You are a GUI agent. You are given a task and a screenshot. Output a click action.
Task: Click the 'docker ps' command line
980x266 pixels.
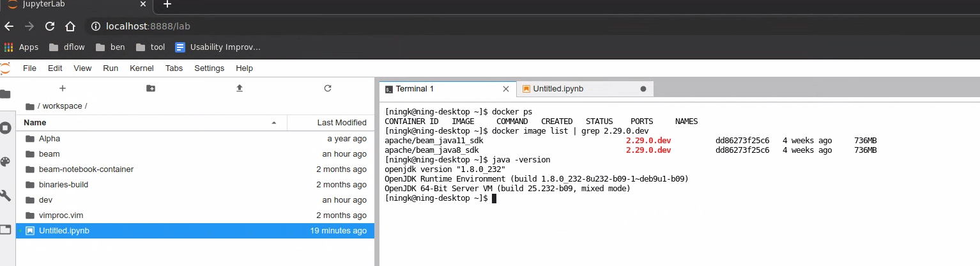click(x=458, y=111)
